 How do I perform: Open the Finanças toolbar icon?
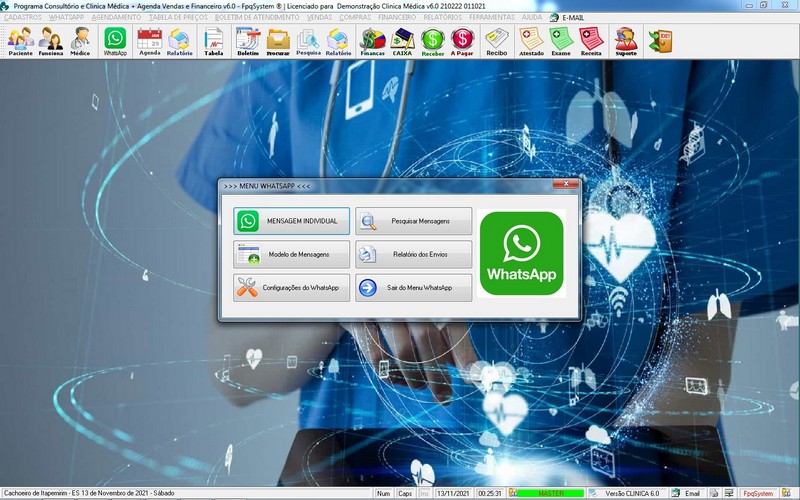coord(372,42)
